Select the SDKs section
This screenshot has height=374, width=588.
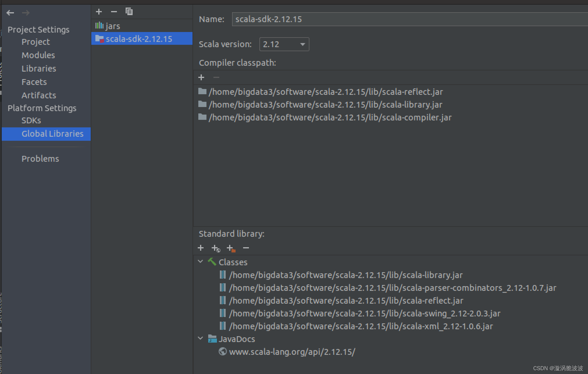point(31,120)
